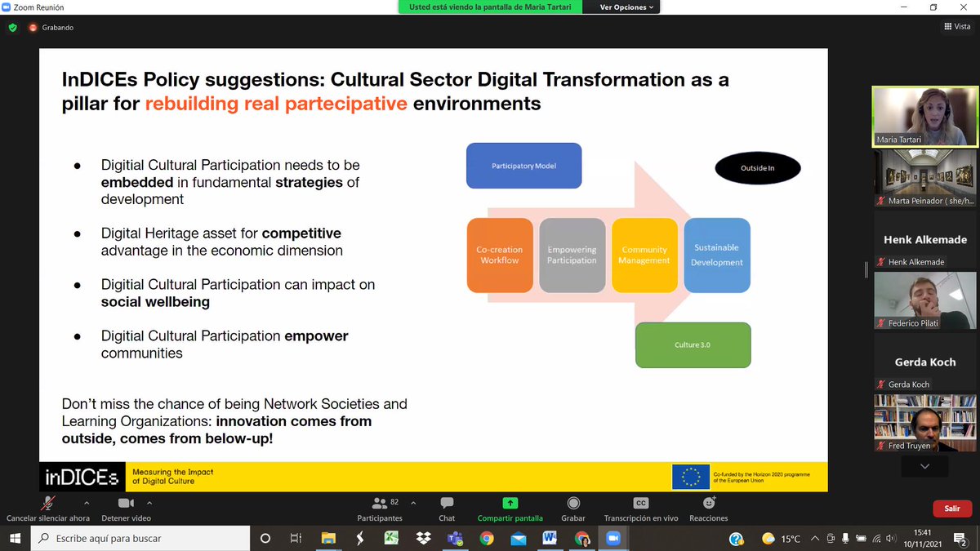Open Dropbox from the taskbar
Viewport: 980px width, 551px height.
click(423, 539)
